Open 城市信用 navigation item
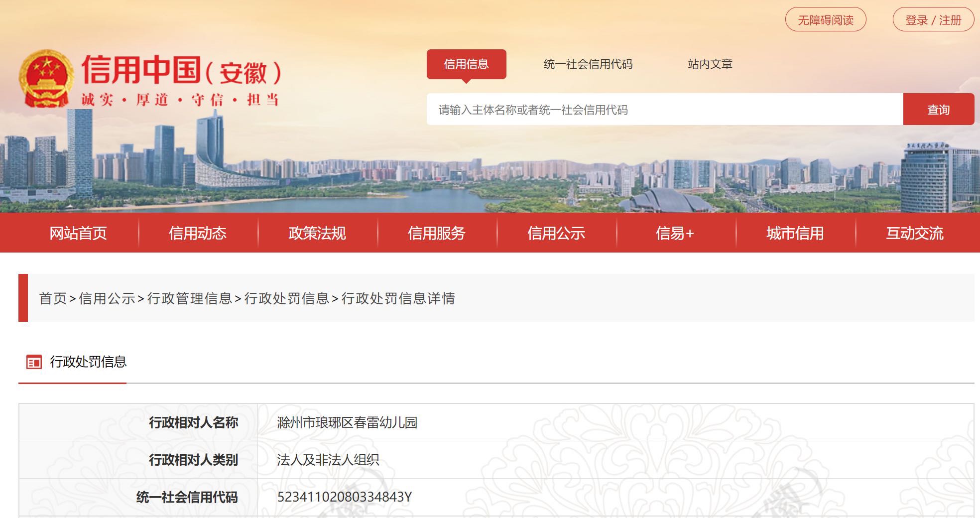Viewport: 980px width, 518px height. 795,233
